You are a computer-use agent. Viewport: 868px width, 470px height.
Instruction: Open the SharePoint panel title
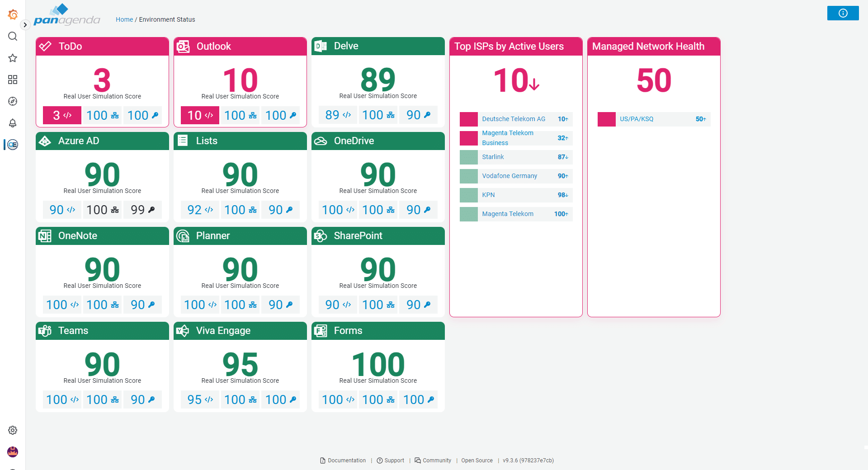358,236
